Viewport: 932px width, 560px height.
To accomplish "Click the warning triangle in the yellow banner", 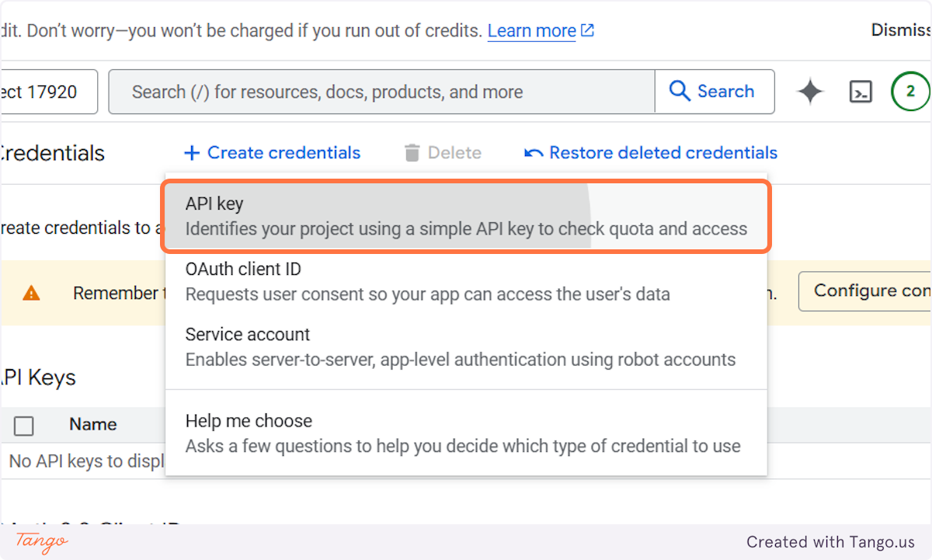I will click(x=31, y=293).
